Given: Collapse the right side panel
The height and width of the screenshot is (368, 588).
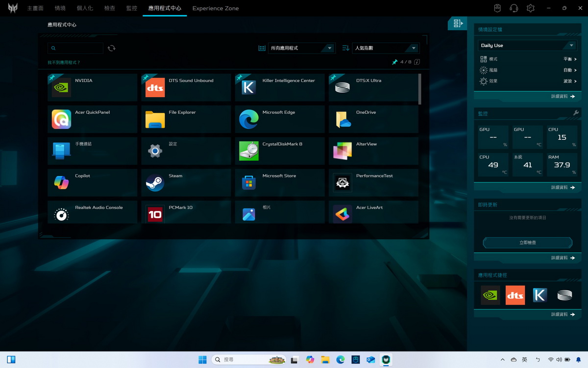Looking at the screenshot, I should [458, 23].
